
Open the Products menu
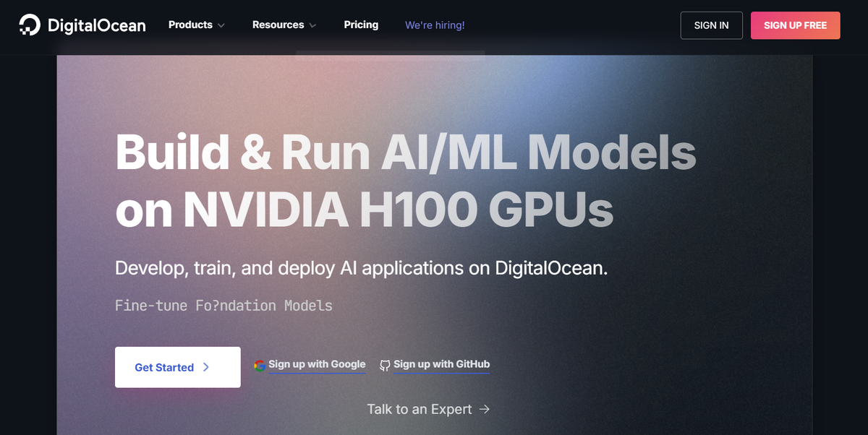197,25
